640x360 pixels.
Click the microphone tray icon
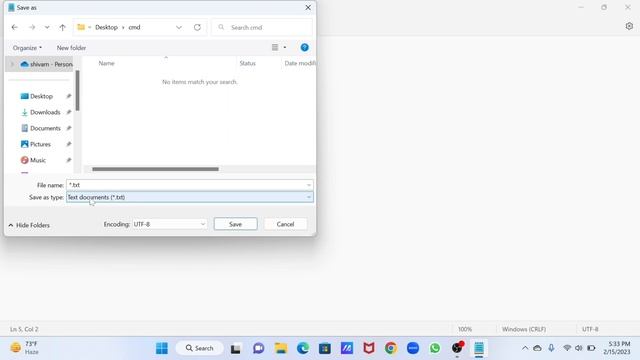pyautogui.click(x=551, y=348)
